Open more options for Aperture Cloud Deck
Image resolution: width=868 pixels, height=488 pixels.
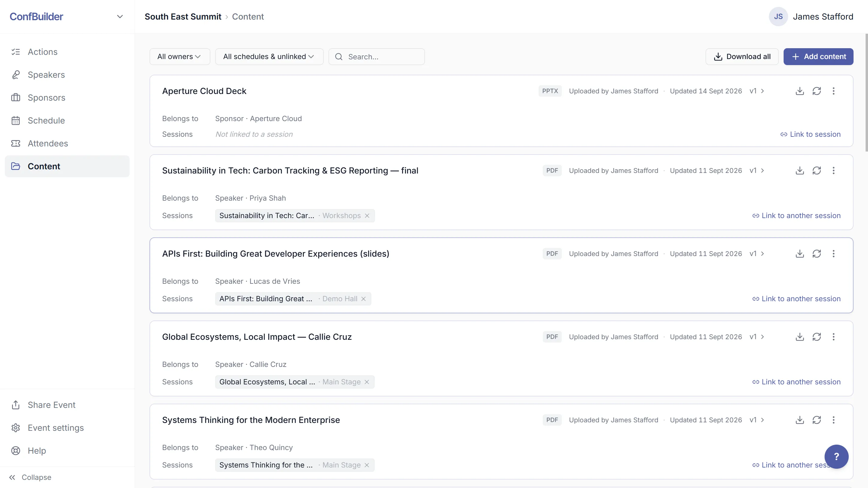(833, 91)
